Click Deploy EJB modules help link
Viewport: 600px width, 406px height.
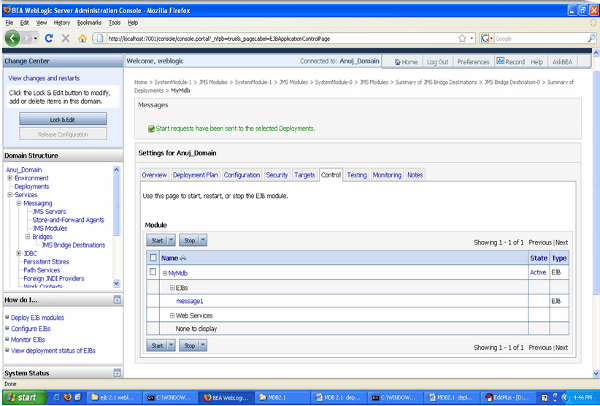click(x=38, y=318)
